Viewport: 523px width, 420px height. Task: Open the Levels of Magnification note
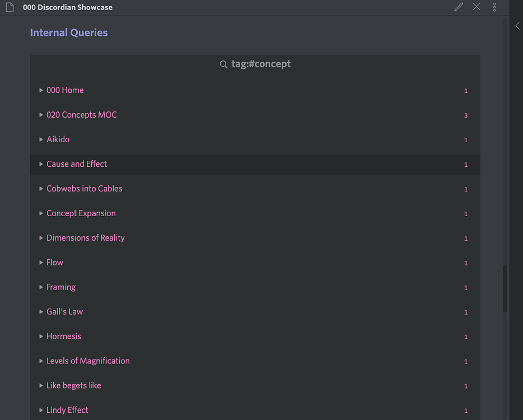(x=88, y=361)
